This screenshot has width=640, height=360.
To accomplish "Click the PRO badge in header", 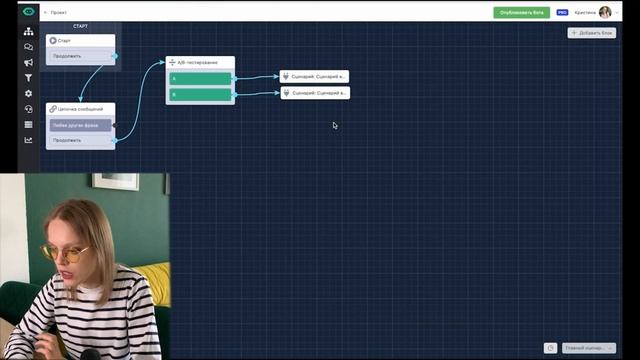I will pos(562,13).
